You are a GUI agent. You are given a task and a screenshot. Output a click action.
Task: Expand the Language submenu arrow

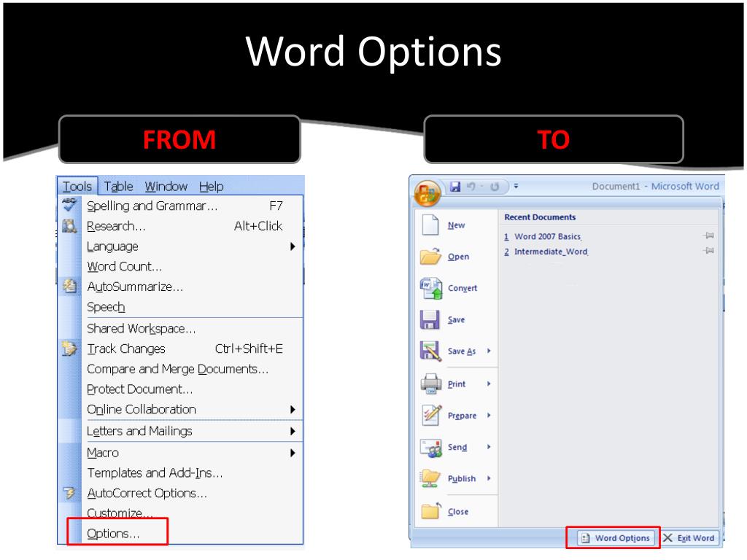tap(293, 246)
